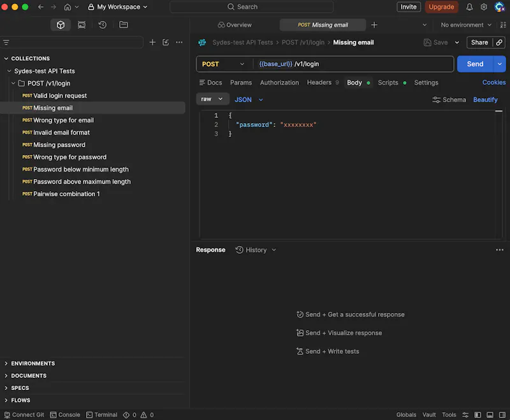Open the JSON format dropdown
The height and width of the screenshot is (420, 510).
[x=249, y=100]
